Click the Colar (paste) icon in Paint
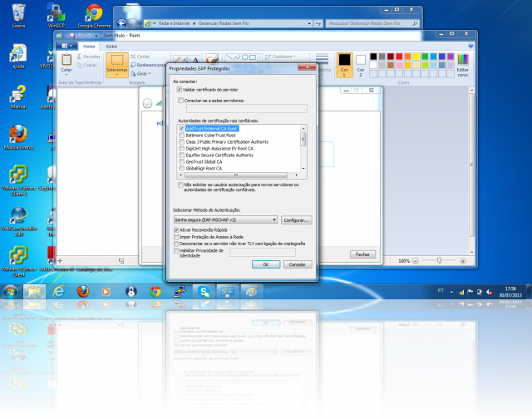Image resolution: width=532 pixels, height=419 pixels. [66, 60]
